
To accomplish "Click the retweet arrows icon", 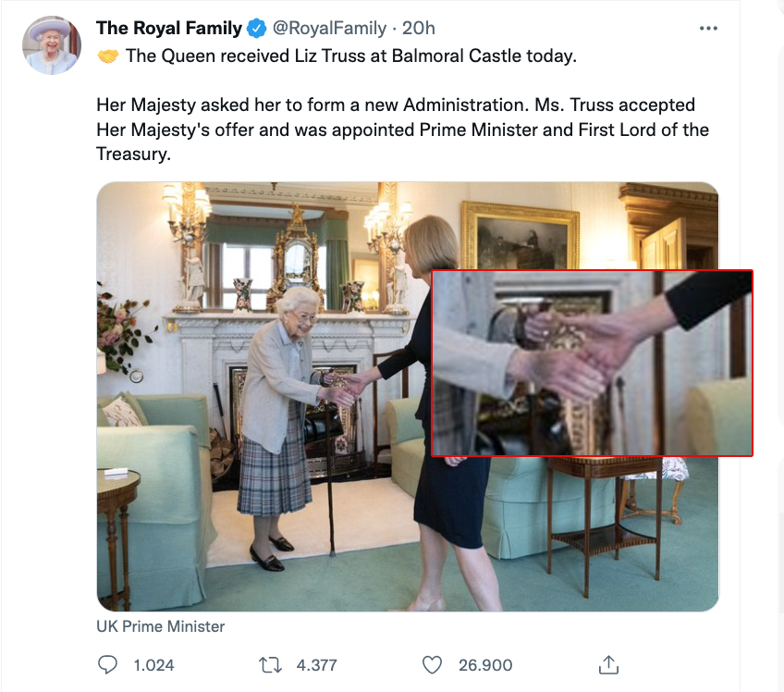I will (x=267, y=664).
